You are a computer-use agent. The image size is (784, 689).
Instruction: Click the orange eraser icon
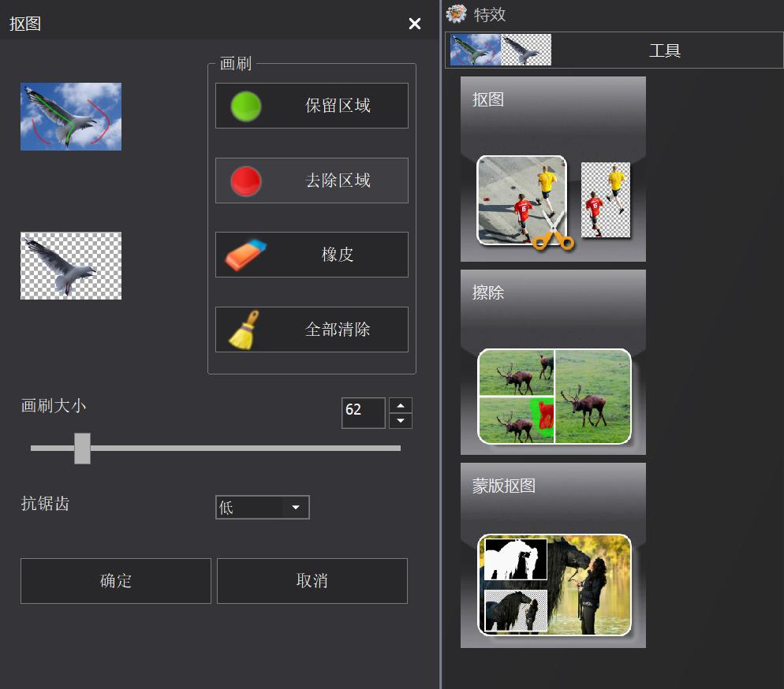click(245, 255)
